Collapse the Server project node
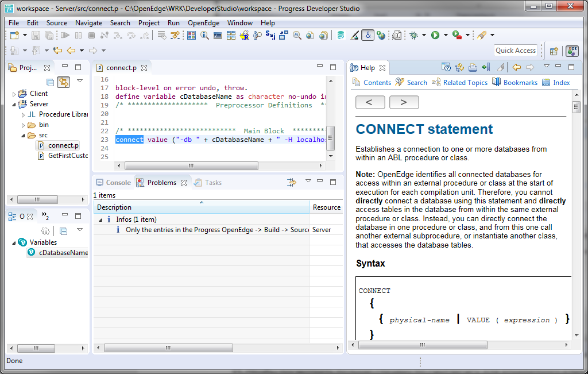The image size is (588, 374). tap(14, 105)
